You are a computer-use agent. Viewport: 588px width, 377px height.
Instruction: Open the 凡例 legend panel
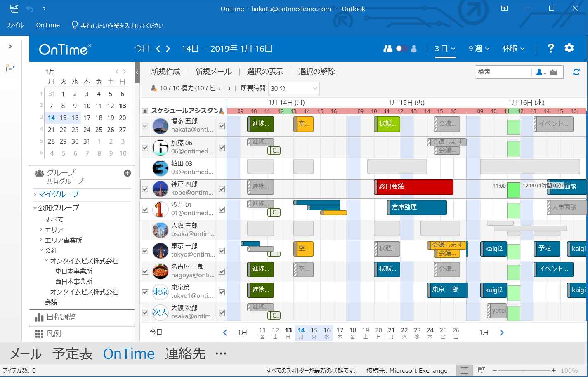tap(53, 334)
